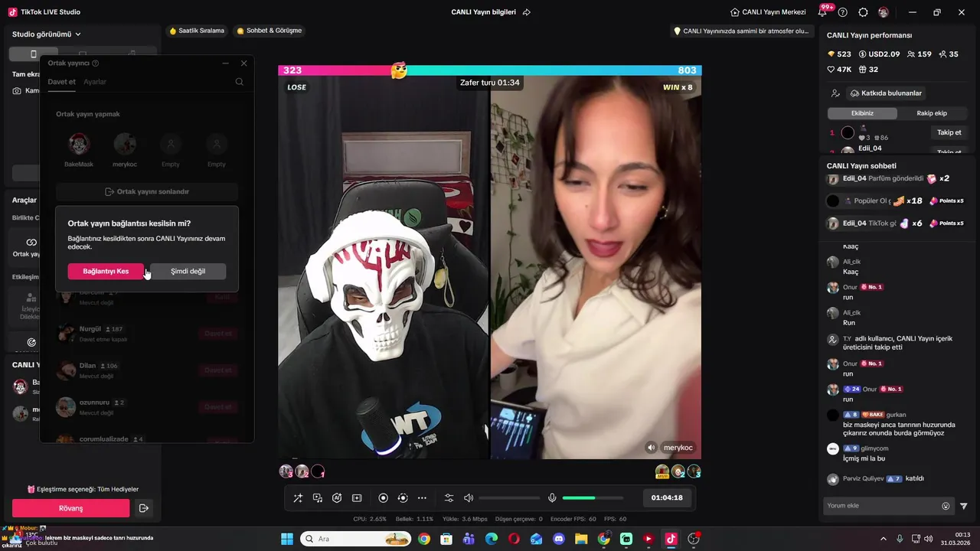Mute the speaker output icon

469,498
